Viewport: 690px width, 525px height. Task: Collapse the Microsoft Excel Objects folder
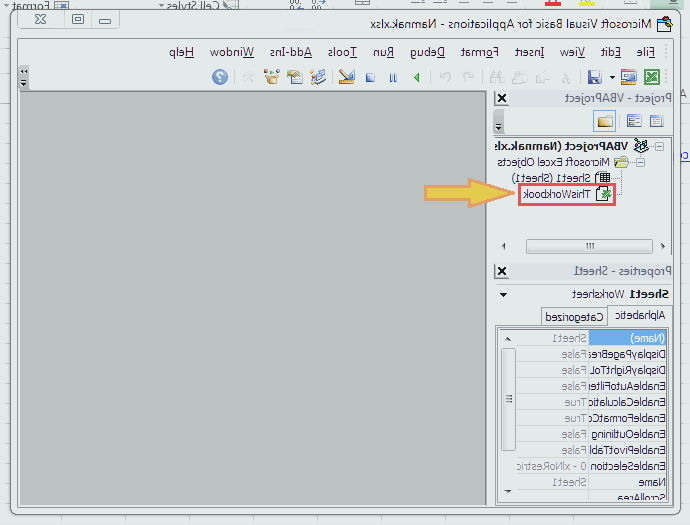coord(640,162)
